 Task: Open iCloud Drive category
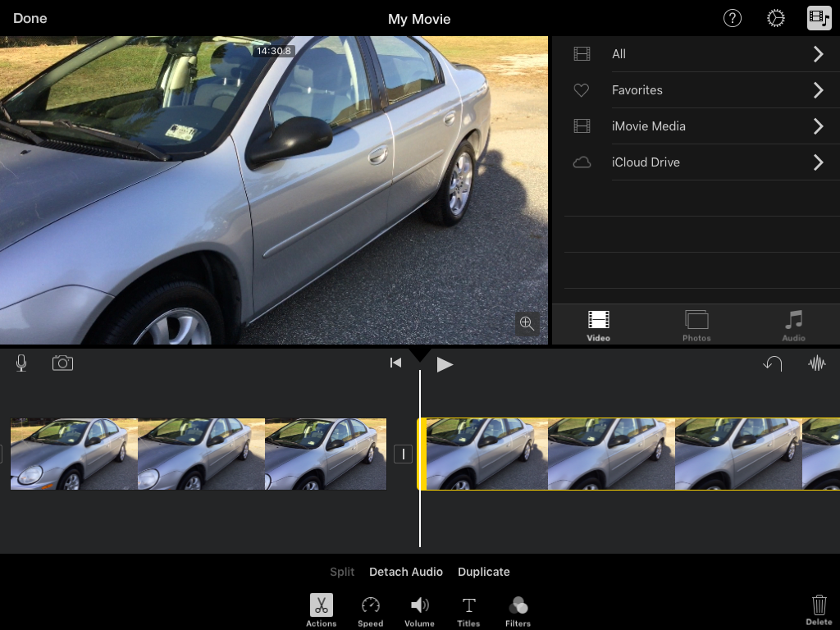[x=696, y=162]
